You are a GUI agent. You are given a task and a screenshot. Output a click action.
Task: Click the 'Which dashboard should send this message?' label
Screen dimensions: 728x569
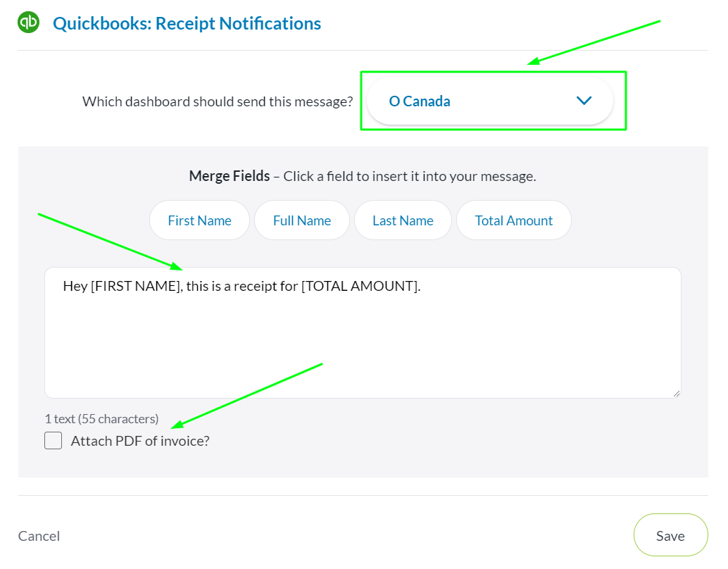218,101
